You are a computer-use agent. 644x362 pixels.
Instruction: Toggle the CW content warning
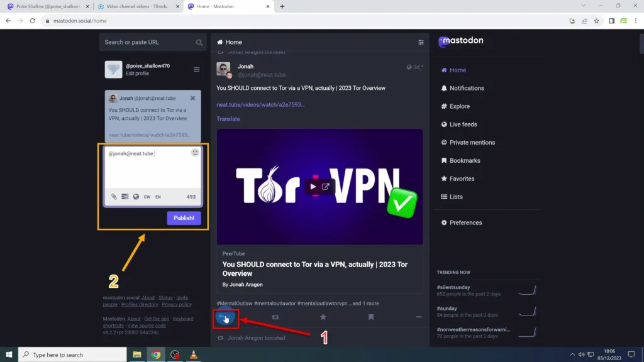[147, 197]
